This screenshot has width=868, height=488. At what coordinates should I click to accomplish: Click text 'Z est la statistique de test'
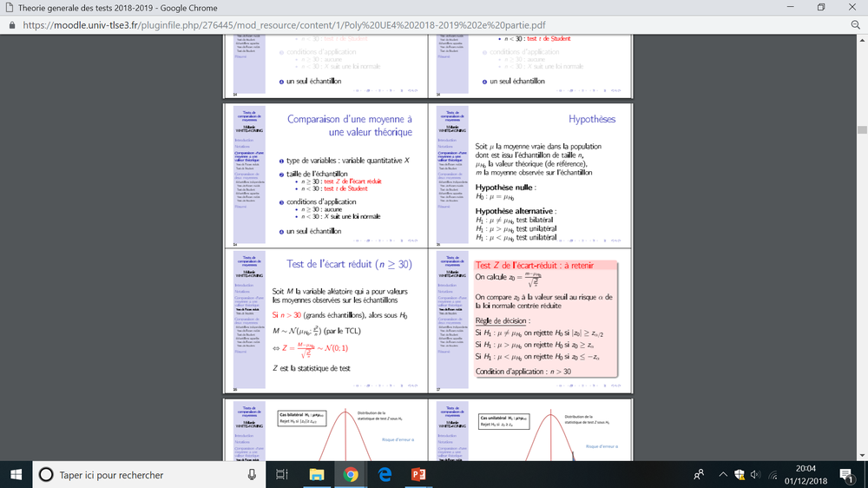(311, 368)
